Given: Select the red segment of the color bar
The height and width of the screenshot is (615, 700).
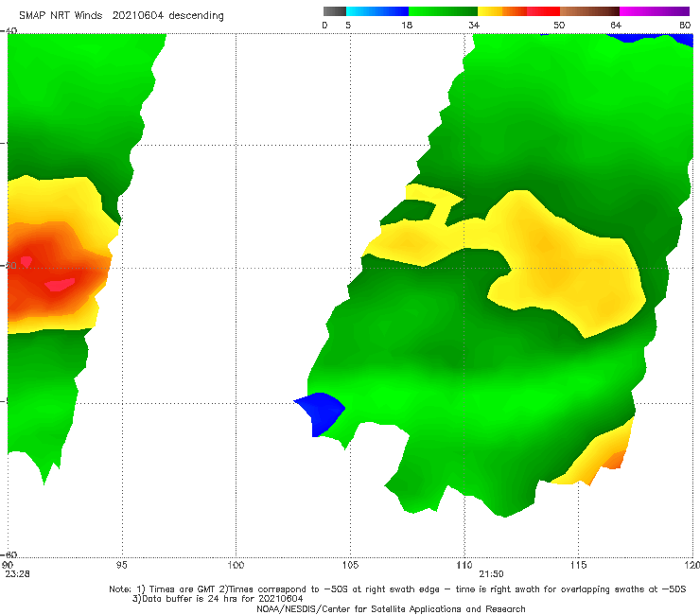Looking at the screenshot, I should pos(543,11).
